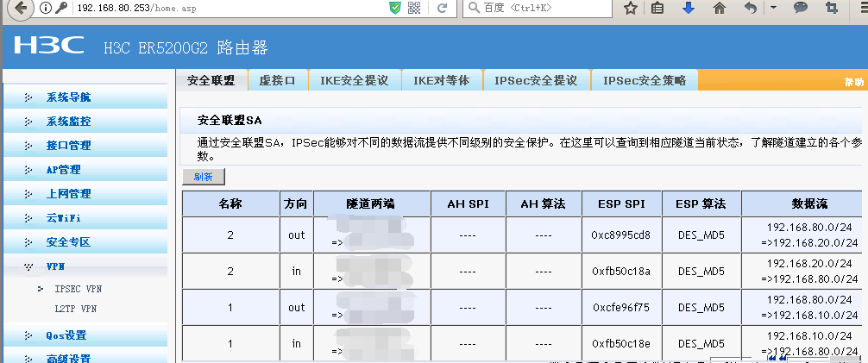Click the saved password key icon
The image size is (868, 363).
[x=60, y=8]
